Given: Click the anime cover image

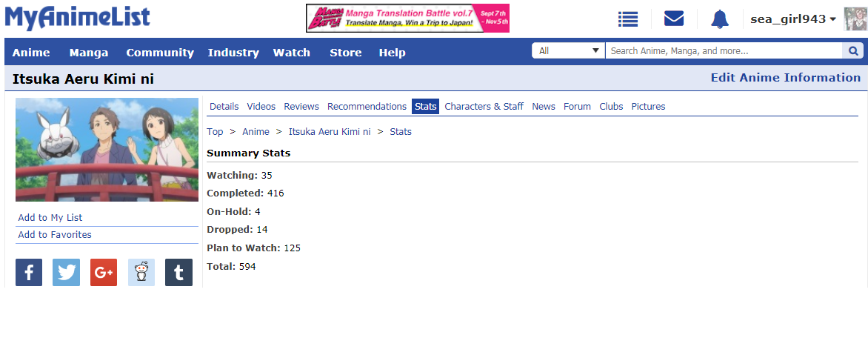Looking at the screenshot, I should [x=107, y=150].
